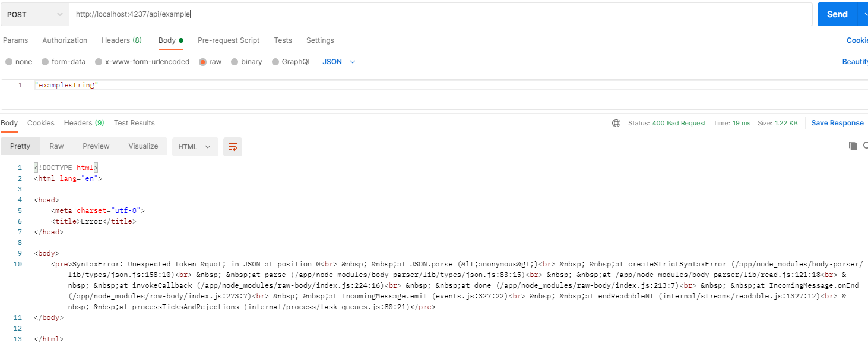
Task: Select the Pretty view tab
Action: 20,146
